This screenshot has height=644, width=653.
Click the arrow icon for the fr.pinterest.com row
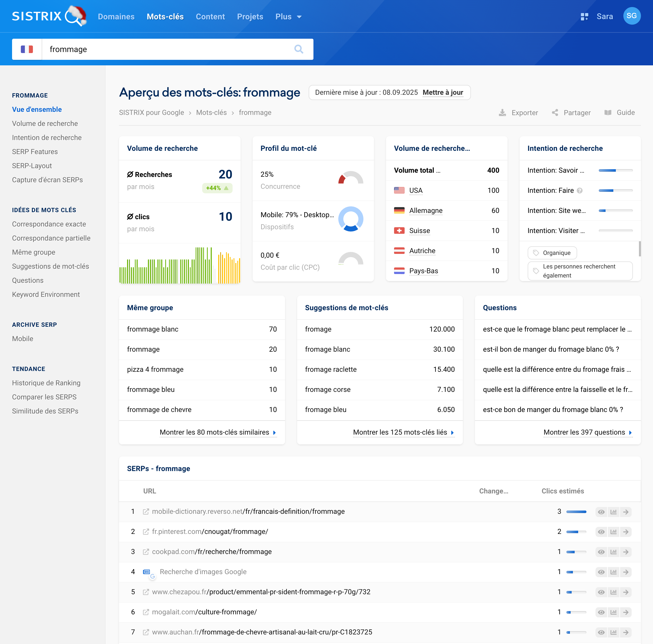pyautogui.click(x=626, y=532)
